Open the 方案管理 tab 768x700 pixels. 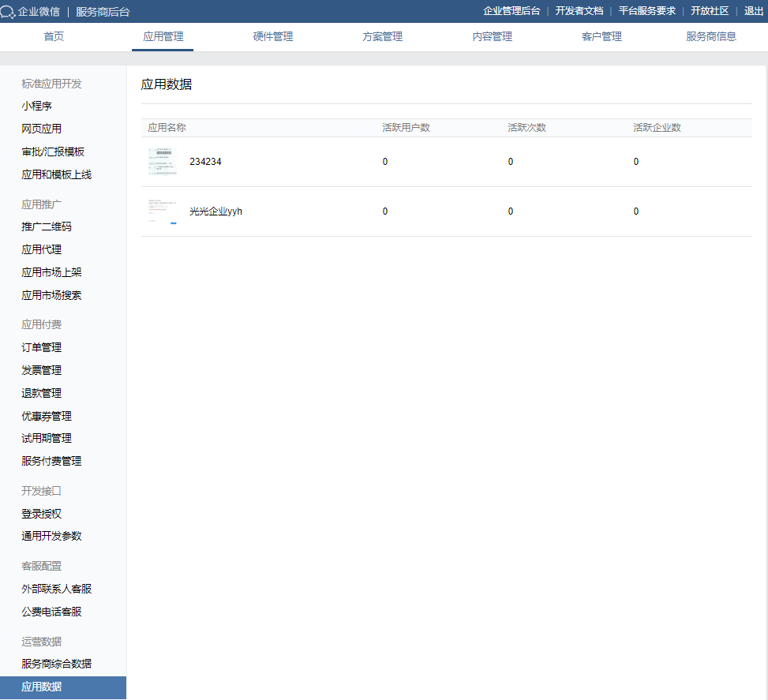click(x=383, y=37)
